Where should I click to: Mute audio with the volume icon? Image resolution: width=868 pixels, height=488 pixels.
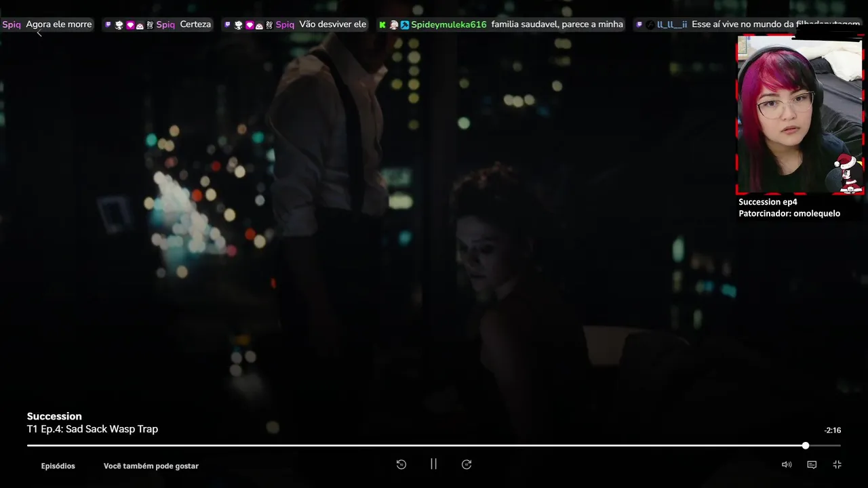[787, 464]
